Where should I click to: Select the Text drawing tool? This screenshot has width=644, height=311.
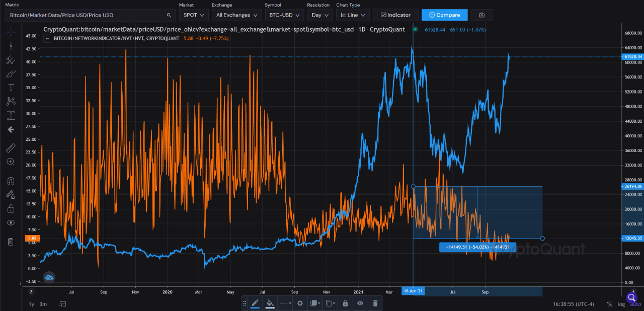11,87
